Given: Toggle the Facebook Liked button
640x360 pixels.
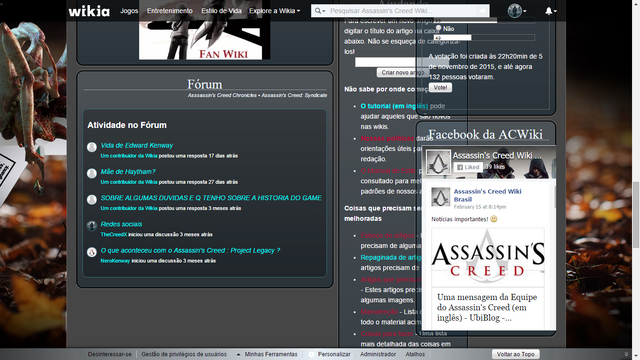Looking at the screenshot, I should click(468, 167).
